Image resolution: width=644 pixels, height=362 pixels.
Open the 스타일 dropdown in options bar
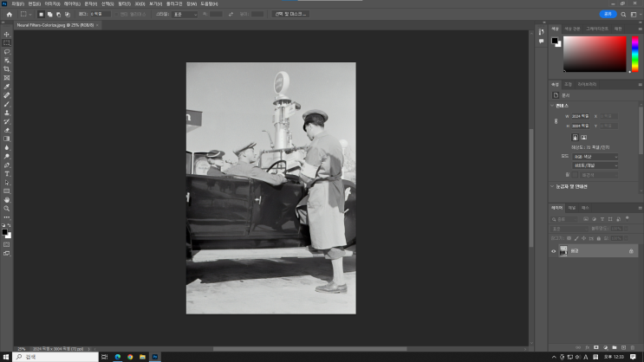pos(183,14)
